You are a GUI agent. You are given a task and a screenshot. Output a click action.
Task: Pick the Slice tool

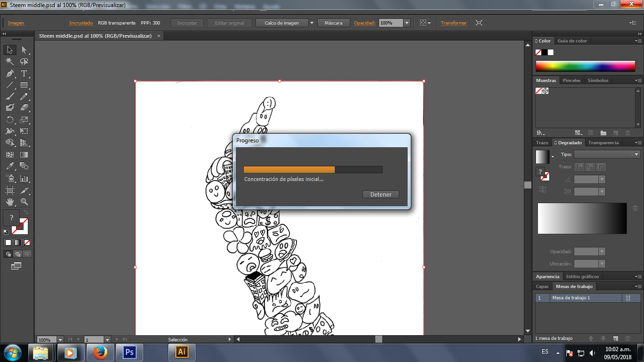24,190
